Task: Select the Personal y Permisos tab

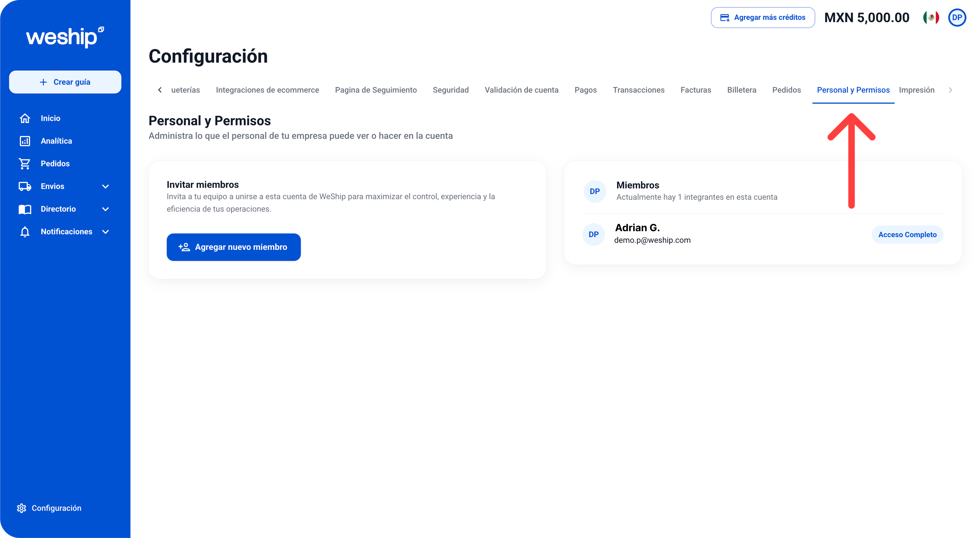Action: click(x=853, y=90)
